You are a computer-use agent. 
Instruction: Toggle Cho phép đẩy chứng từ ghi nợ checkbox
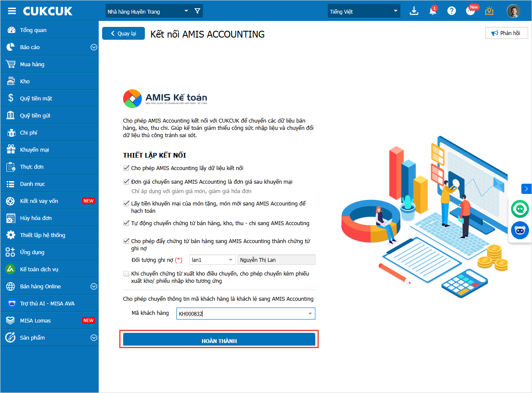(126, 241)
